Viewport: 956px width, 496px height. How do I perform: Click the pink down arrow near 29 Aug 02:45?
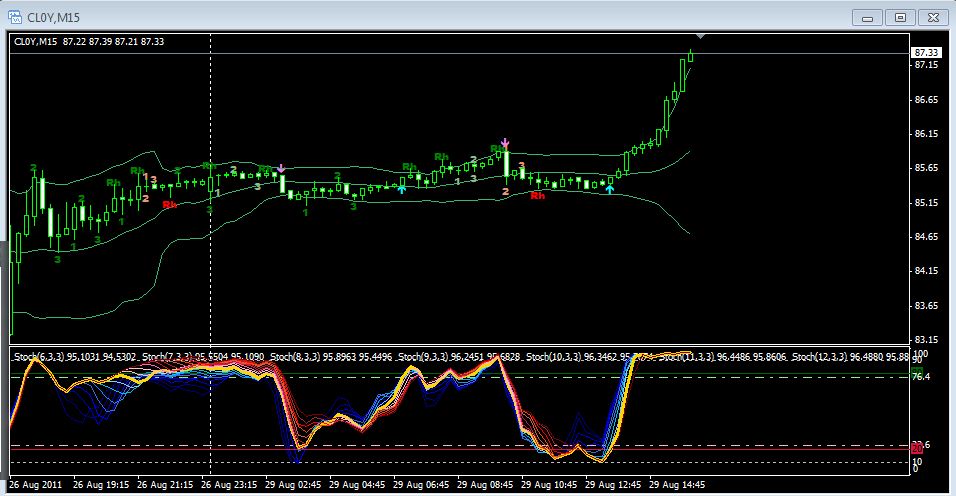[x=281, y=168]
